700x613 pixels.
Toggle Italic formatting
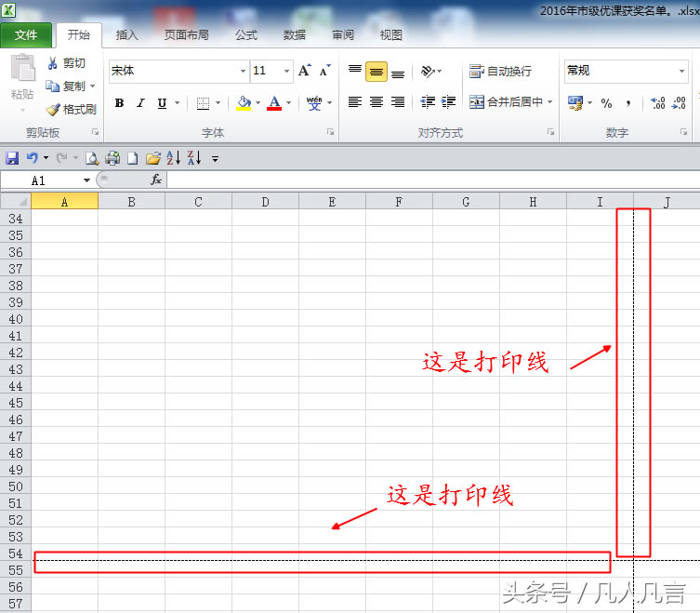coord(140,103)
